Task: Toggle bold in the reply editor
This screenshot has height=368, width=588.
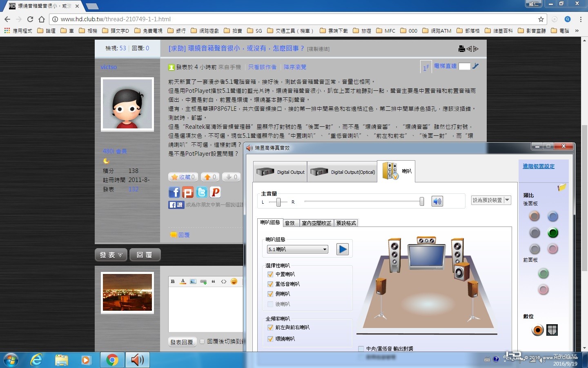Action: tap(173, 281)
